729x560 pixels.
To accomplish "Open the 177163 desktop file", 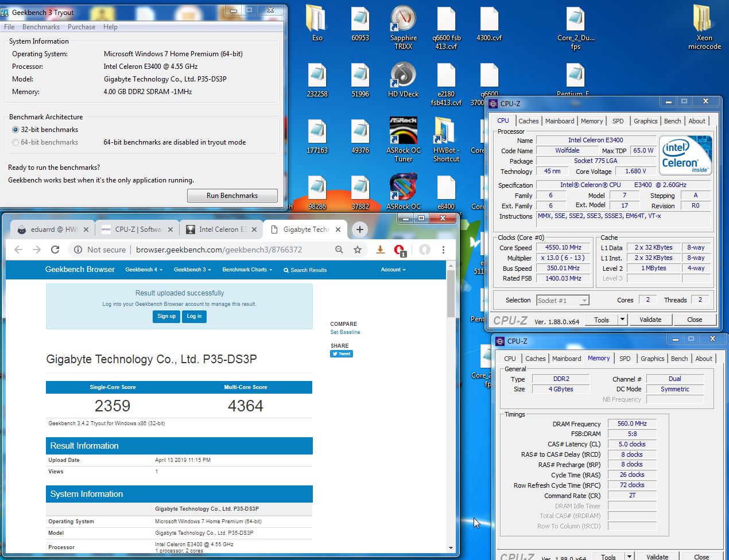I will [317, 136].
